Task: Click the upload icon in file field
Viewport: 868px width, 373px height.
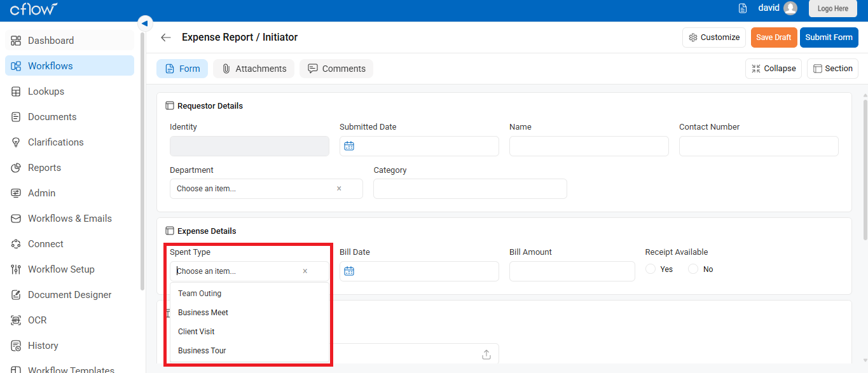Action: (x=486, y=355)
